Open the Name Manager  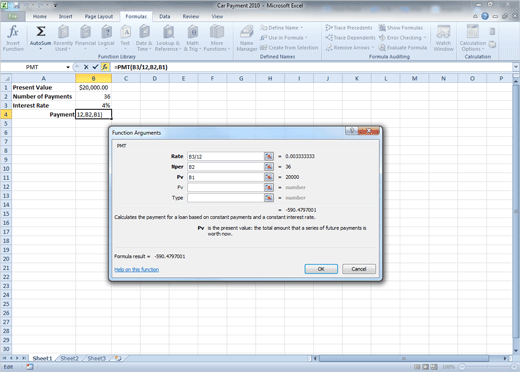click(246, 38)
